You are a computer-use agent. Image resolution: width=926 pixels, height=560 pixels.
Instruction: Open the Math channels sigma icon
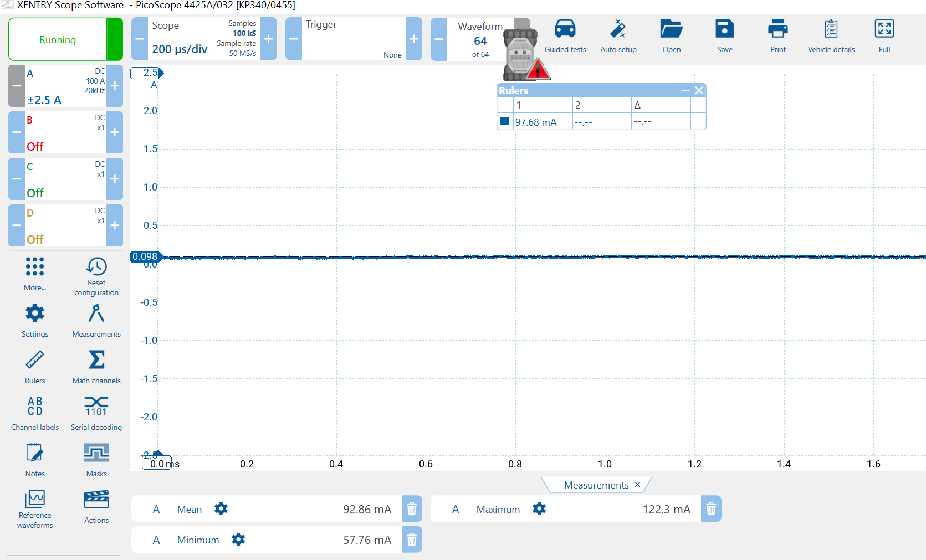96,366
